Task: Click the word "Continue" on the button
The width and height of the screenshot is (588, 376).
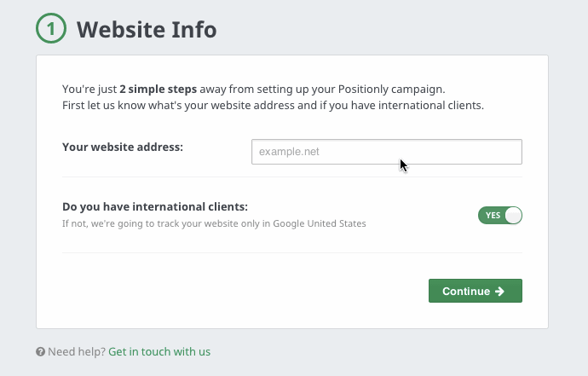Action: click(x=466, y=291)
